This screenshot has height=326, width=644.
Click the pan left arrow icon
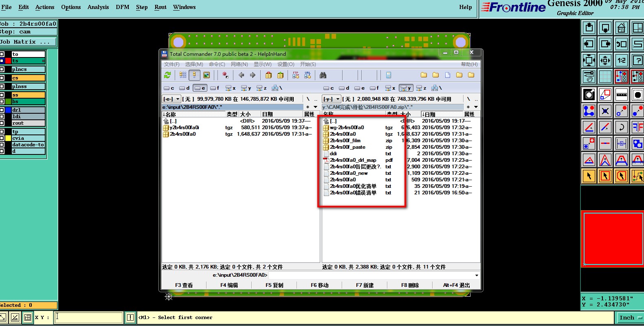click(x=589, y=44)
